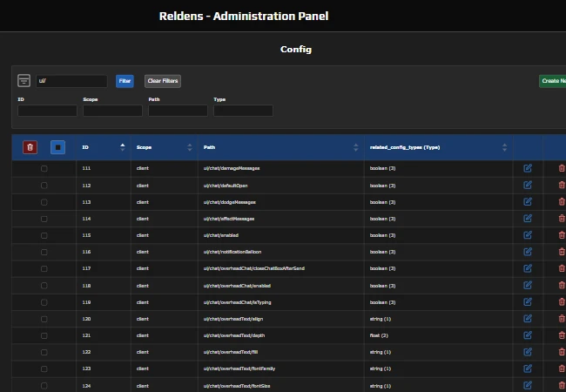Click the green Create New button
The height and width of the screenshot is (392, 566).
click(552, 81)
